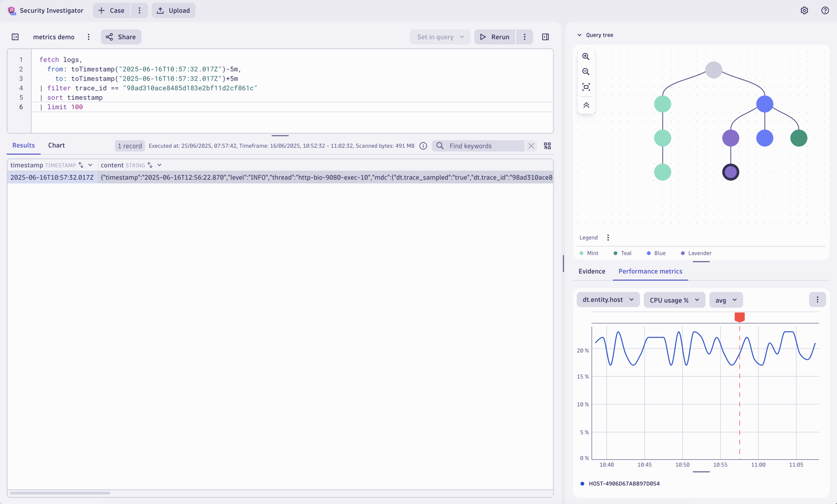Zoom in on the query tree
Image resolution: width=837 pixels, height=504 pixels.
pos(586,56)
